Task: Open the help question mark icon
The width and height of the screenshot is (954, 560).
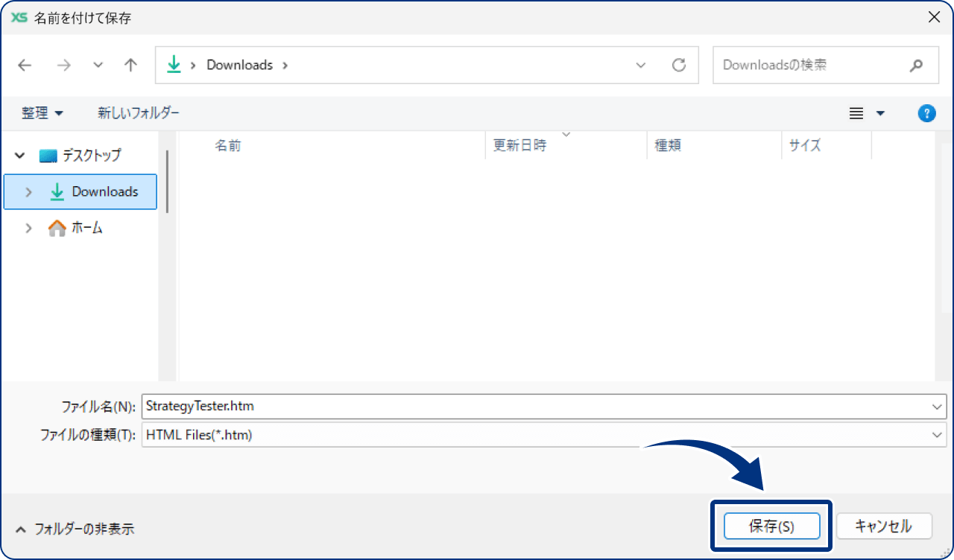Action: point(926,113)
